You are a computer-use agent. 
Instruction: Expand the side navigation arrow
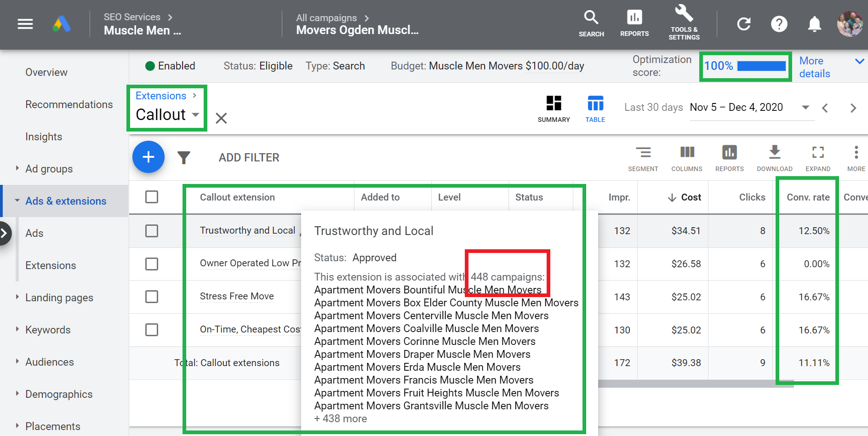pos(5,233)
